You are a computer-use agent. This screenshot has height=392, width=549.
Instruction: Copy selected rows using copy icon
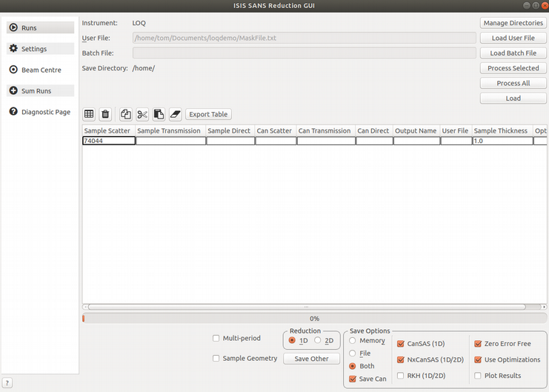click(x=126, y=114)
